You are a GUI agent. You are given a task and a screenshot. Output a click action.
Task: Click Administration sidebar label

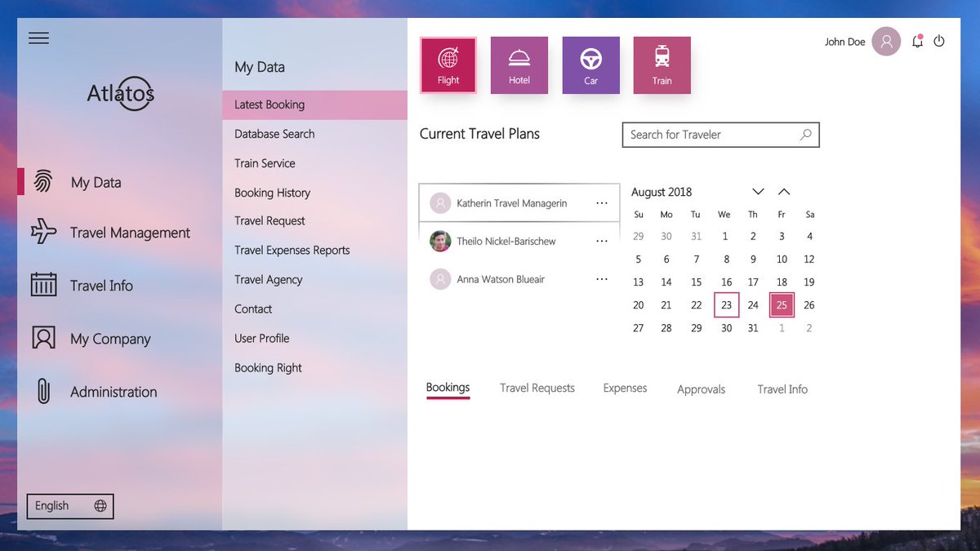pos(114,392)
